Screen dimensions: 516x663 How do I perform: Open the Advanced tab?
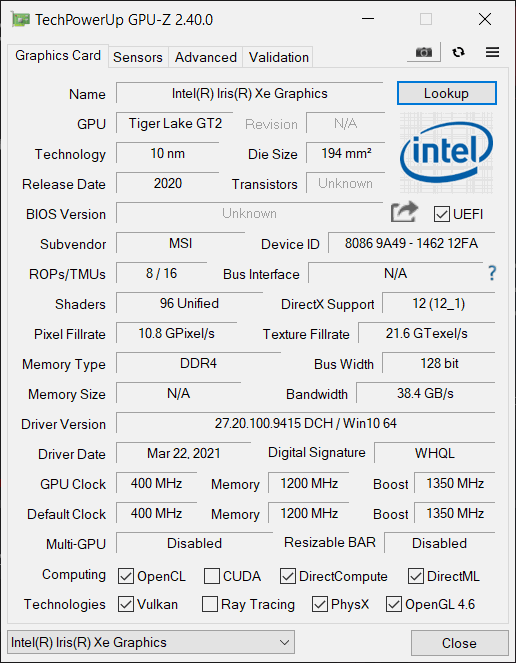pos(206,57)
